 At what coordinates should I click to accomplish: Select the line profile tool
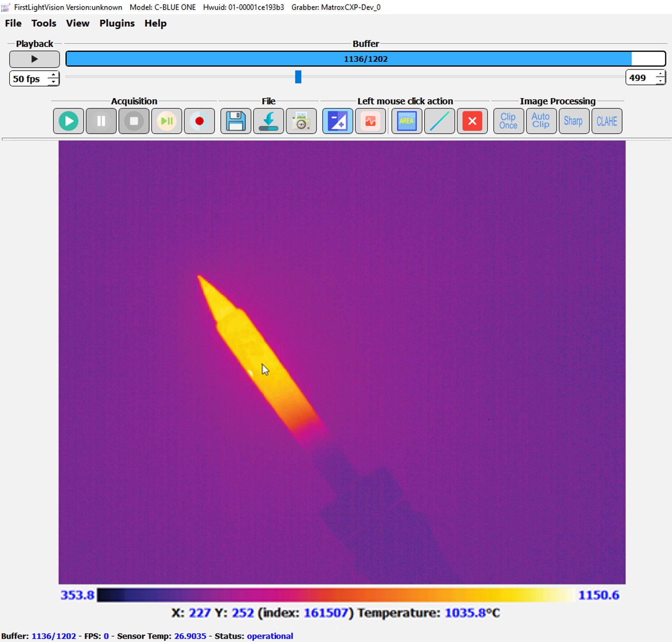pyautogui.click(x=439, y=121)
